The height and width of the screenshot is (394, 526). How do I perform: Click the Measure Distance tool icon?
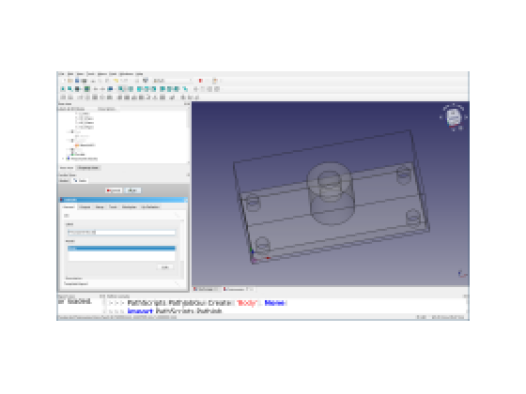pyautogui.click(x=186, y=89)
